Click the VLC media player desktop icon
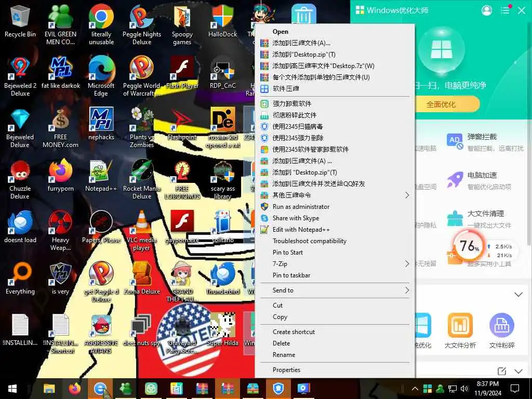Image resolution: width=532 pixels, height=399 pixels. pyautogui.click(x=142, y=231)
